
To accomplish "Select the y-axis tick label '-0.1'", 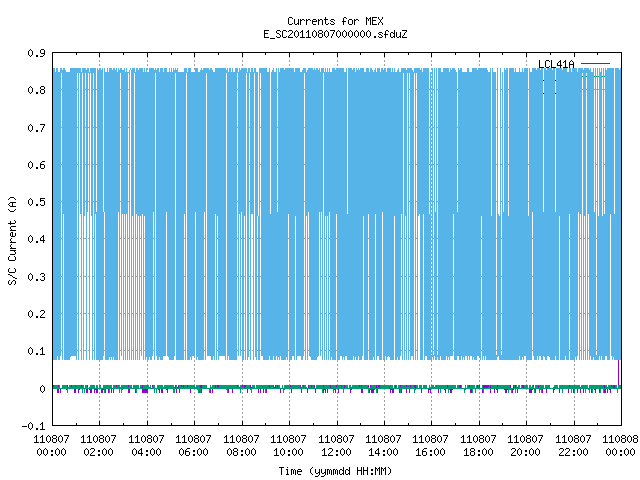I will 33,426.
